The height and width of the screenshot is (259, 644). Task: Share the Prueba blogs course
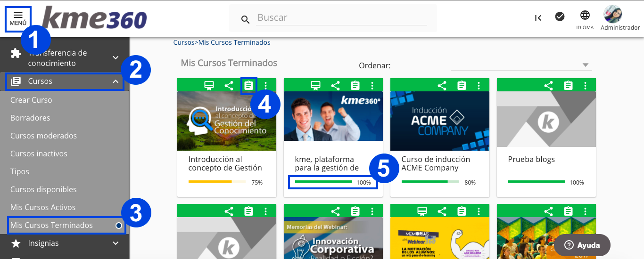coord(548,85)
